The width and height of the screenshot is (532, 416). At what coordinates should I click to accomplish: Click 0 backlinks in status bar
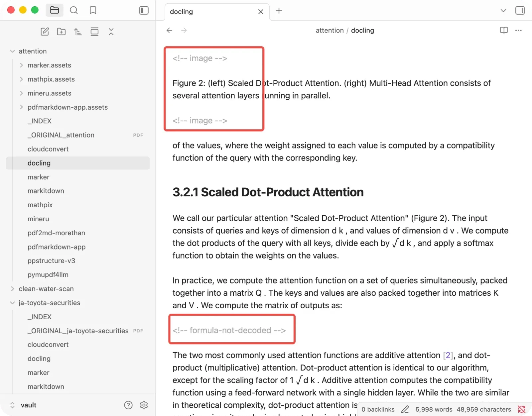click(x=378, y=409)
